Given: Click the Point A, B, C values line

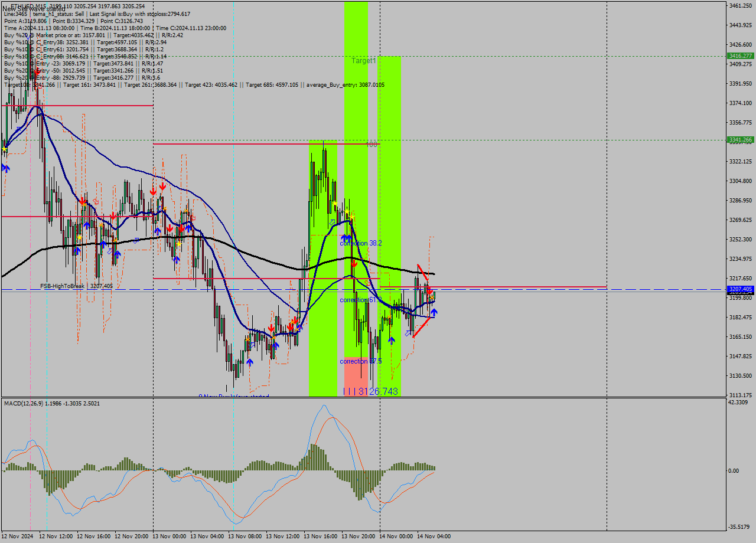Looking at the screenshot, I should click(73, 21).
